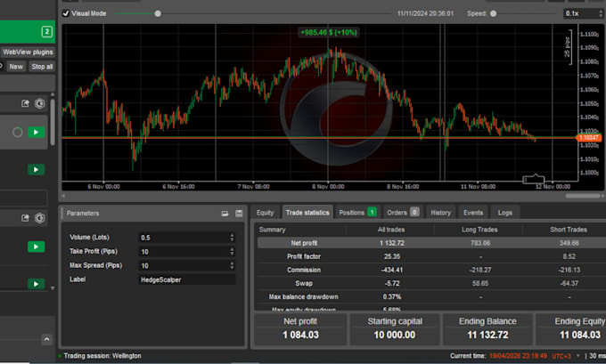Select the Profit factor row label
606x364 pixels.
[x=304, y=256]
